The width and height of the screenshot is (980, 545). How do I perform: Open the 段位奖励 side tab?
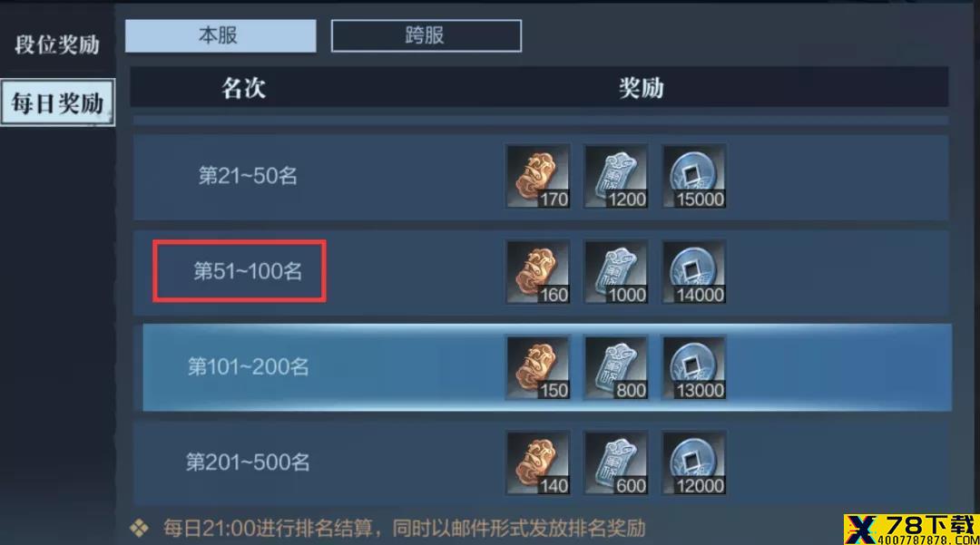coord(57,44)
